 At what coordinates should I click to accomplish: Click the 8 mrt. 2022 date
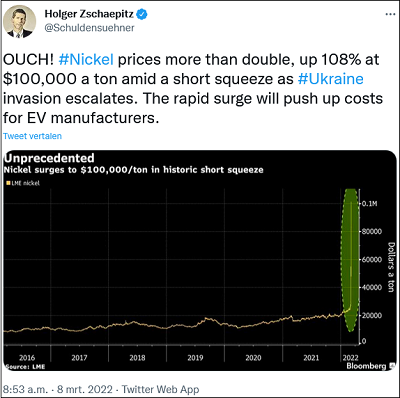(84, 389)
